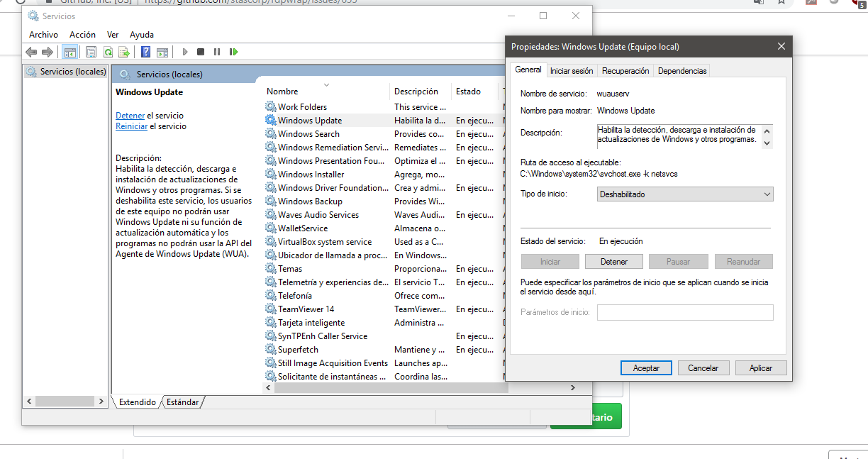Screen dimensions: 868x459
Task: Click the gear icon beside Superfetch
Action: point(271,349)
